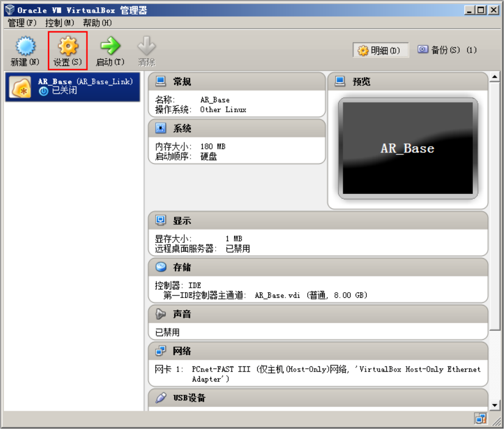504x429 pixels.
Task: Click the AR_Base preview thumbnail
Action: pos(408,148)
